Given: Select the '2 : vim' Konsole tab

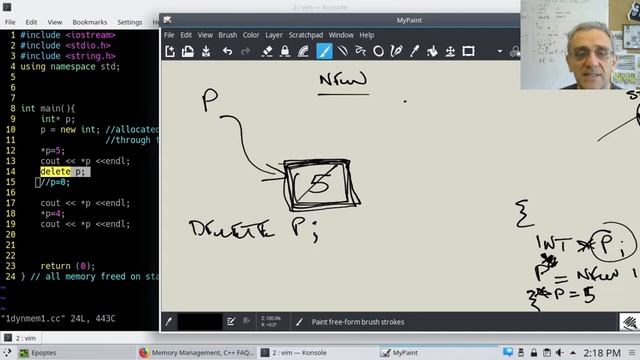Looking at the screenshot, I should [x=21, y=338].
